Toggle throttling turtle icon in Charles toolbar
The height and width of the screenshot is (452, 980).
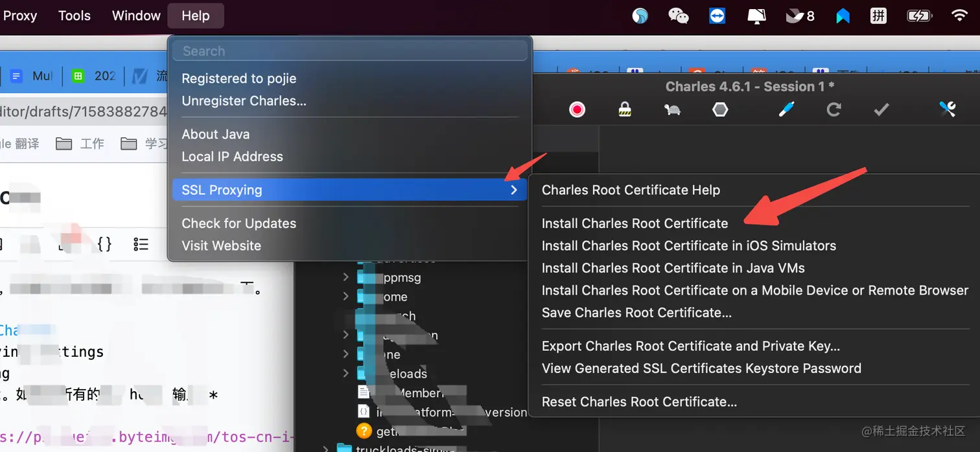click(672, 110)
